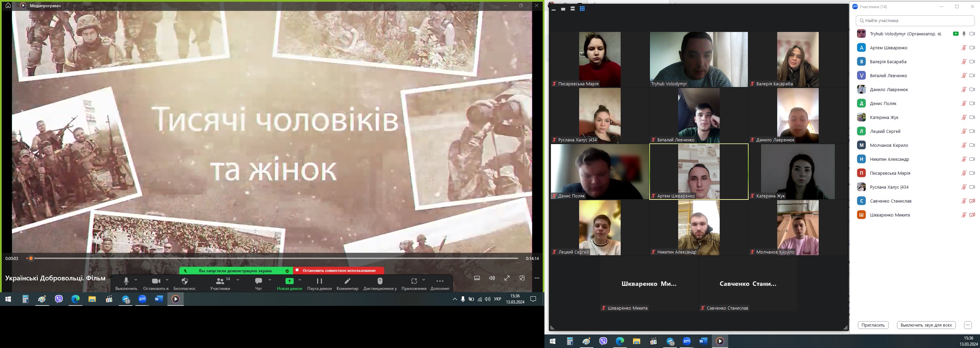This screenshot has height=348, width=980.
Task: Click the Zoom Security shield icon
Action: pos(184,281)
